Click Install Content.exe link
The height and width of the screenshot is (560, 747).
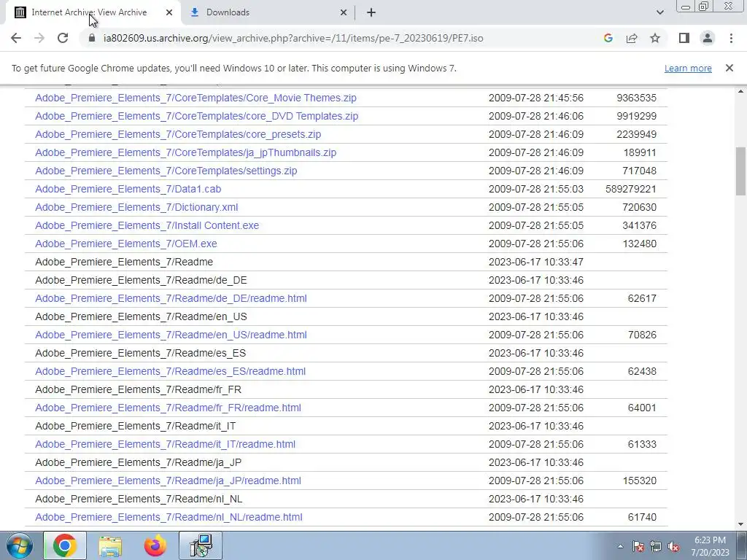[x=147, y=225]
